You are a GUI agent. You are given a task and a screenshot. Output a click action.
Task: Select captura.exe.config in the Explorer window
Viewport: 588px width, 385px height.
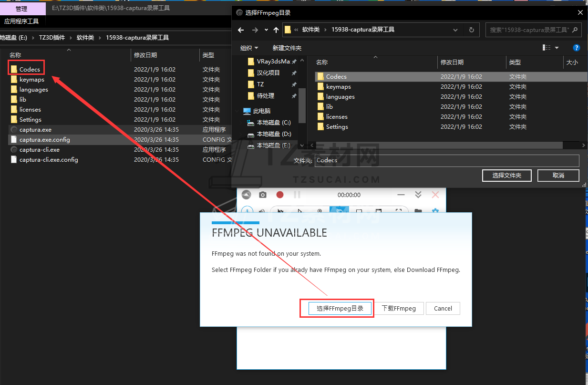(119, 140)
